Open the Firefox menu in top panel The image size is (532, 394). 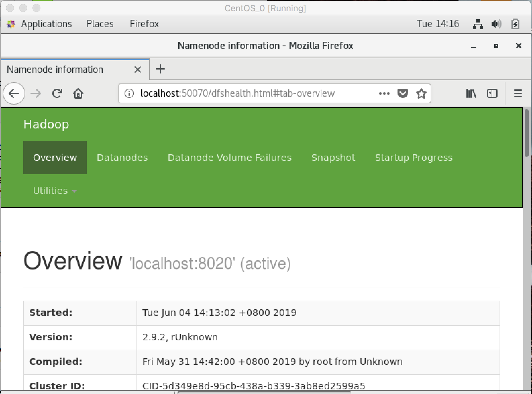click(x=144, y=24)
